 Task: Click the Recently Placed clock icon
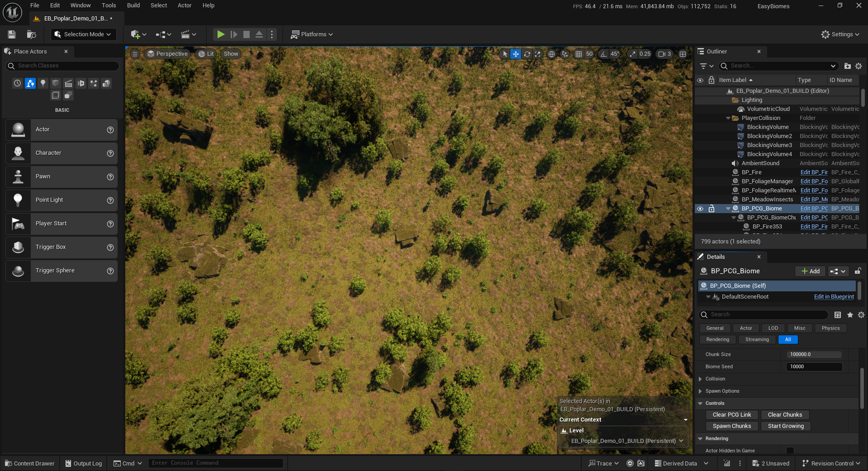point(17,83)
